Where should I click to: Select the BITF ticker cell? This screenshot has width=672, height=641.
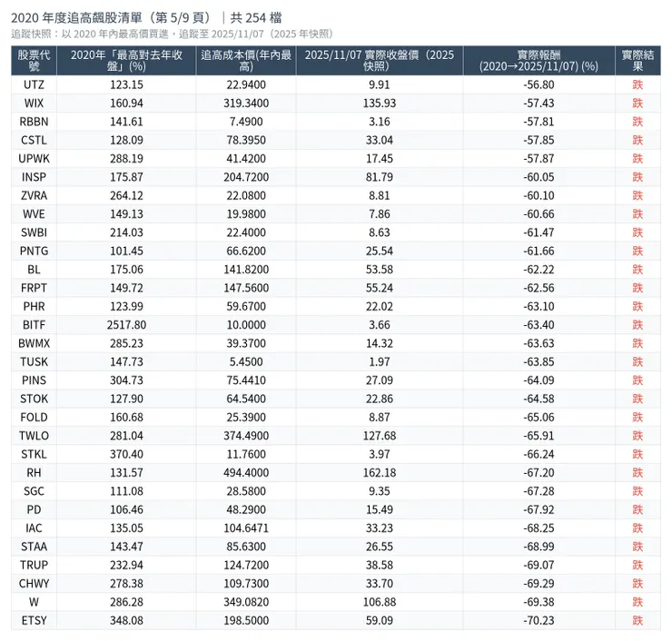point(34,325)
